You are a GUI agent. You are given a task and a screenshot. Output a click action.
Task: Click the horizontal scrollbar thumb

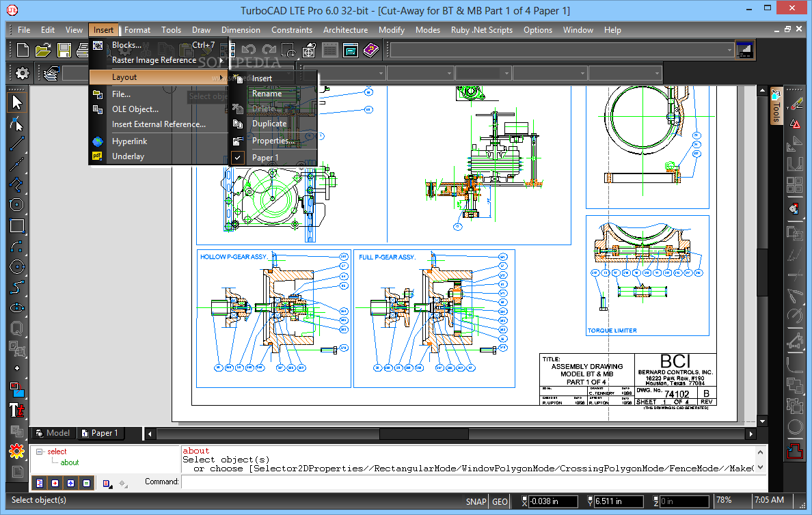[424, 434]
